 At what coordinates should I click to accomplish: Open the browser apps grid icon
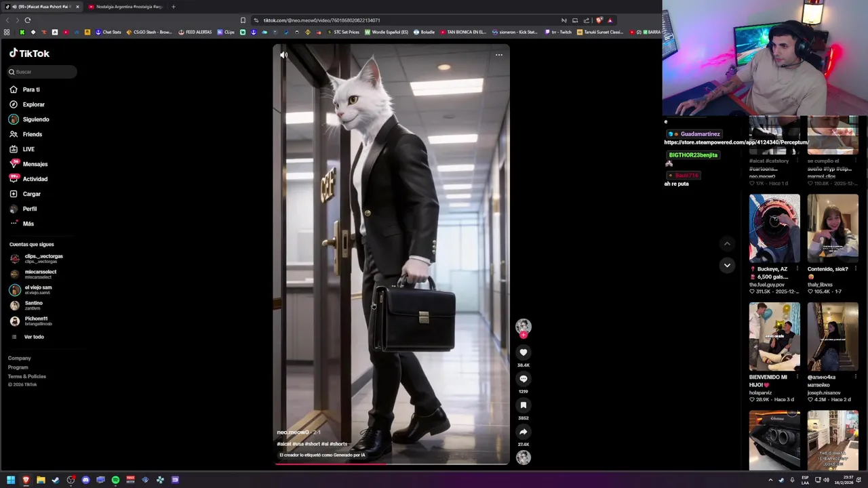tap(7, 32)
